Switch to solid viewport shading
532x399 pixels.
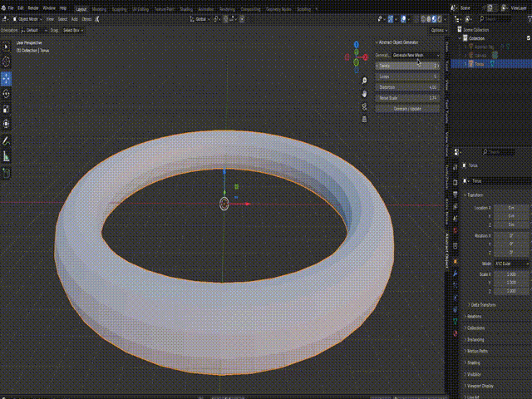pos(429,19)
